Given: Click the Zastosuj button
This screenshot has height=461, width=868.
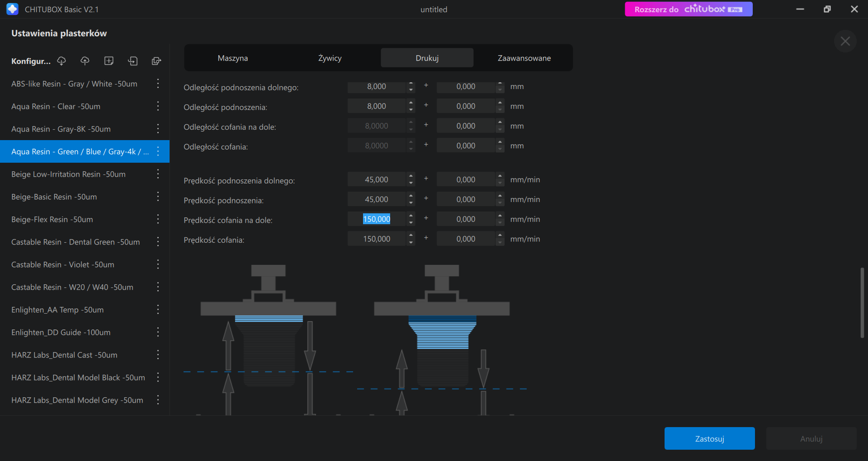Looking at the screenshot, I should pos(710,438).
